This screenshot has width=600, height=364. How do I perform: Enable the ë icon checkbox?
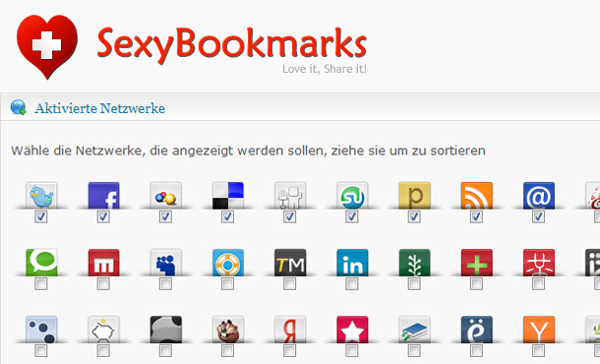pyautogui.click(x=476, y=351)
